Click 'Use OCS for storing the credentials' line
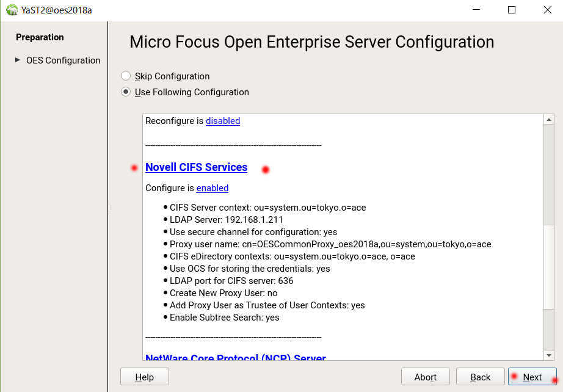 tap(250, 269)
